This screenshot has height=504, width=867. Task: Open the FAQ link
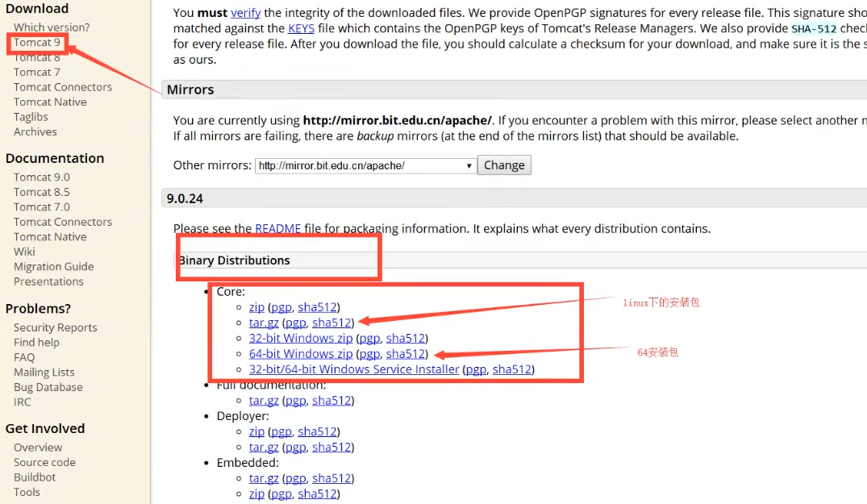[24, 357]
